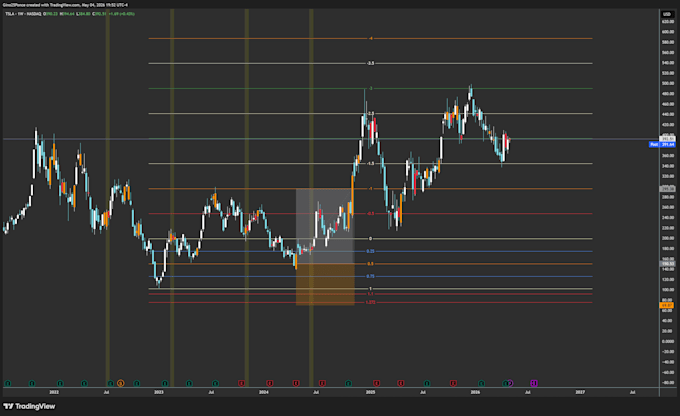The width and height of the screenshot is (680, 416).
Task: Click the TSLA 1W NASDAQ symbol title
Action: tap(23, 14)
